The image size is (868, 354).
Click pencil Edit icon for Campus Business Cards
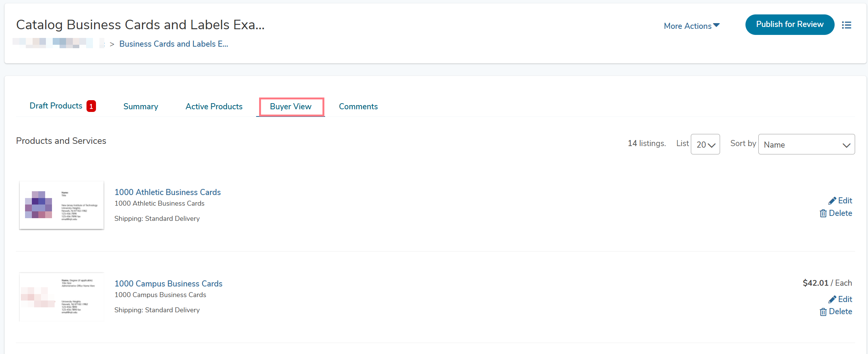click(x=832, y=299)
